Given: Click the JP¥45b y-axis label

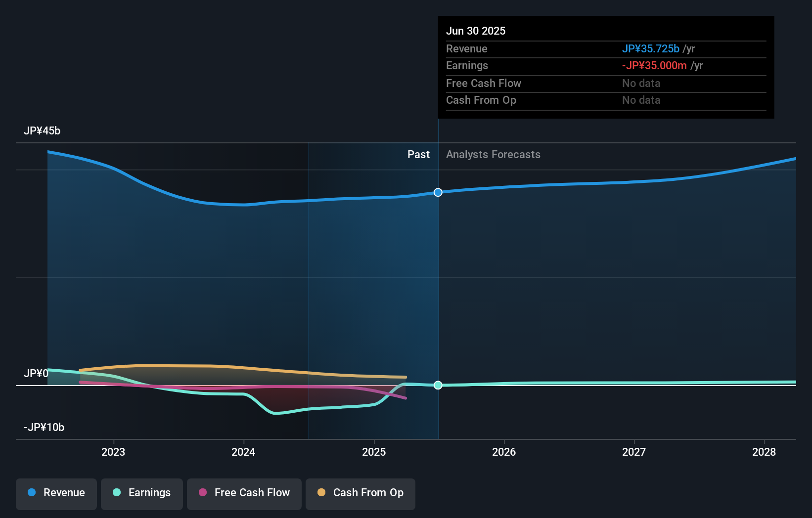Looking at the screenshot, I should click(x=42, y=131).
